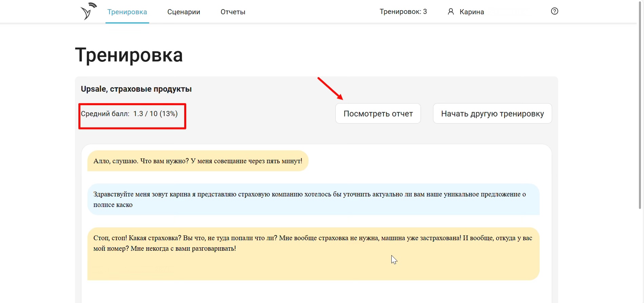Click the scrollbar track below the thumb
The height and width of the screenshot is (303, 644).
(640, 255)
